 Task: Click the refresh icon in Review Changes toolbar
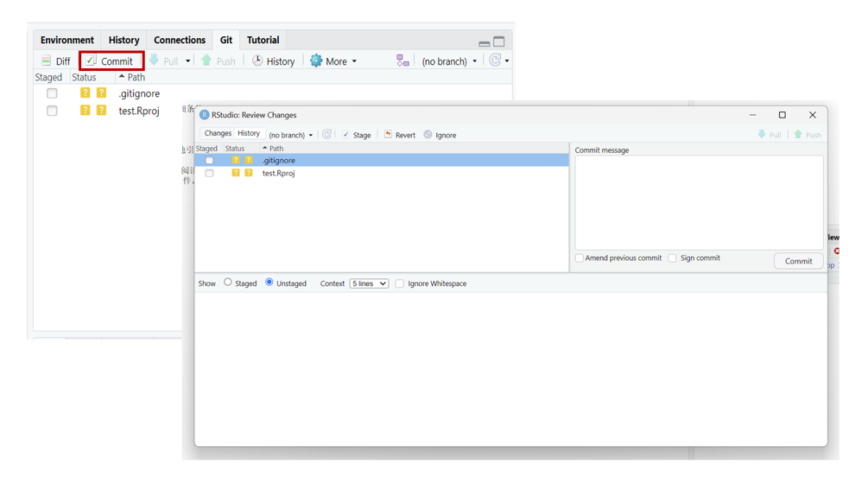326,135
